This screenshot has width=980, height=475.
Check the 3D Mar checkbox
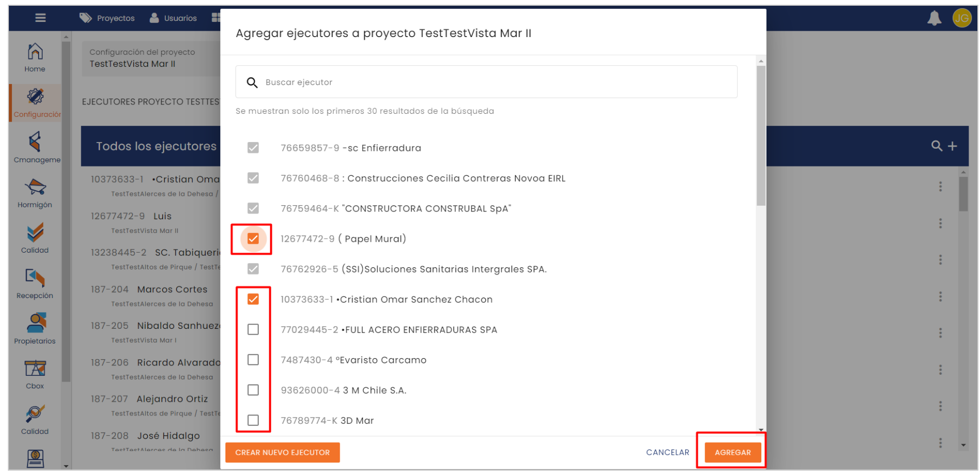pyautogui.click(x=253, y=420)
